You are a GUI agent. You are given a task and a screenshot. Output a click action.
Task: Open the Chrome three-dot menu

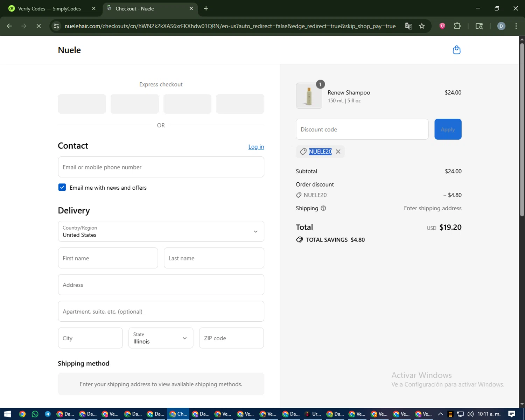tap(516, 26)
